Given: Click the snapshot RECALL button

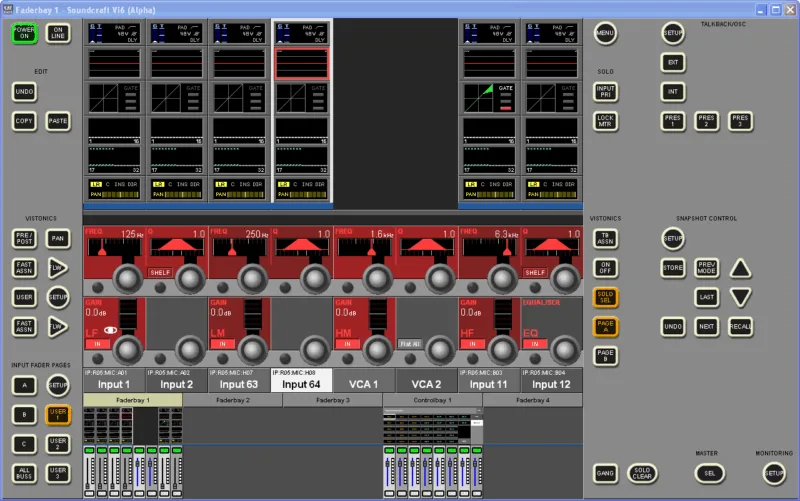Looking at the screenshot, I should 740,327.
